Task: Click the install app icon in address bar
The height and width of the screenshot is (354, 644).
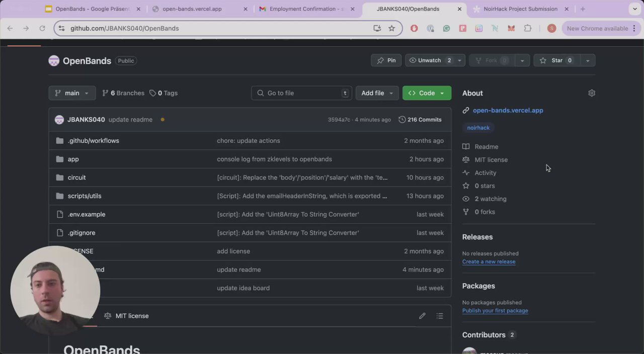Action: tap(377, 28)
